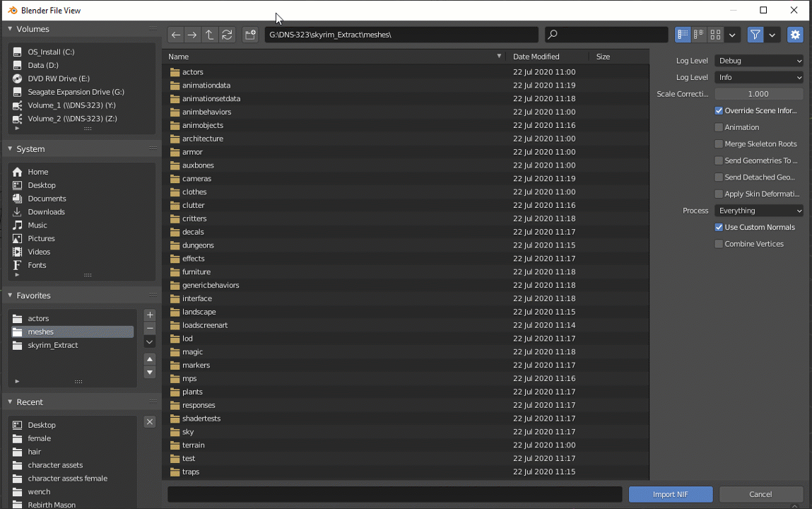Screen dimensions: 812x509
Task: Select skyrim_Extract favorite bookmark
Action: coord(73,346)
